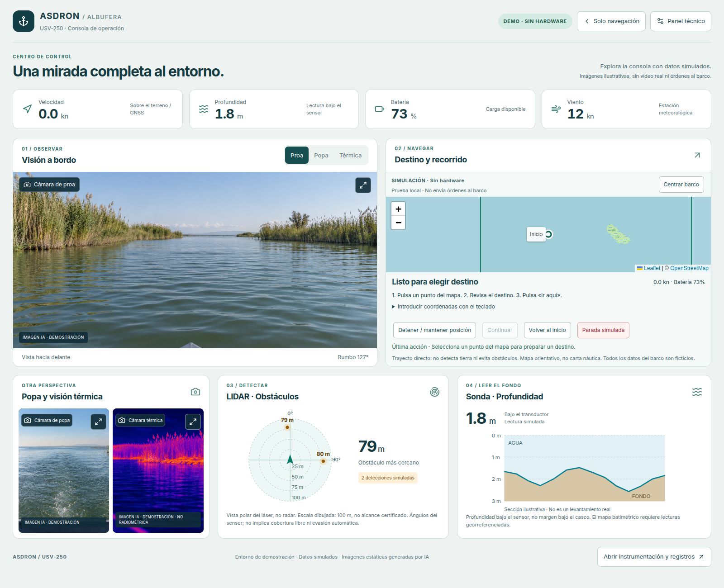Open the navigation panel via arrow icon
The height and width of the screenshot is (588, 724).
pos(697,155)
